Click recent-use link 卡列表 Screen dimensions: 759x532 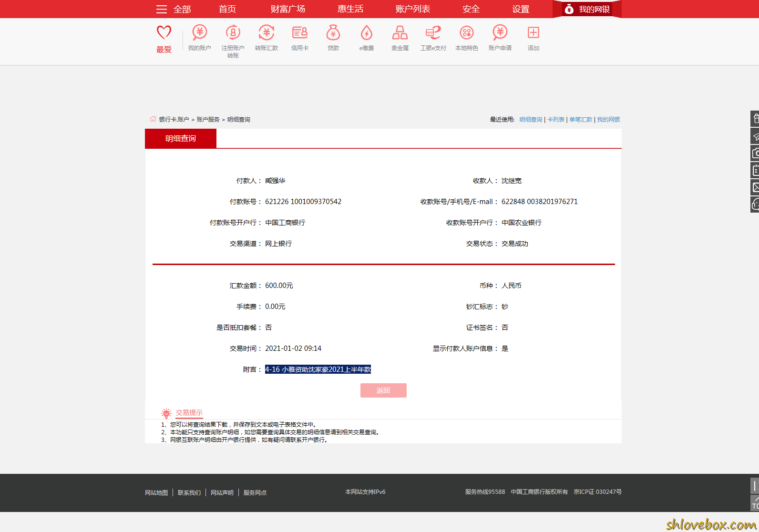click(x=556, y=120)
